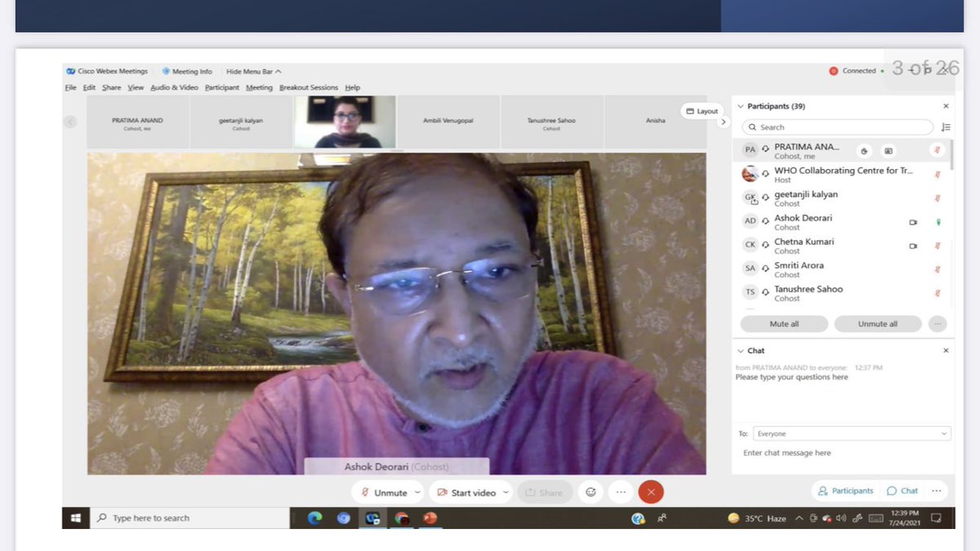Screen dimensions: 980x551
Task: Click the red leave meeting button
Action: [651, 492]
